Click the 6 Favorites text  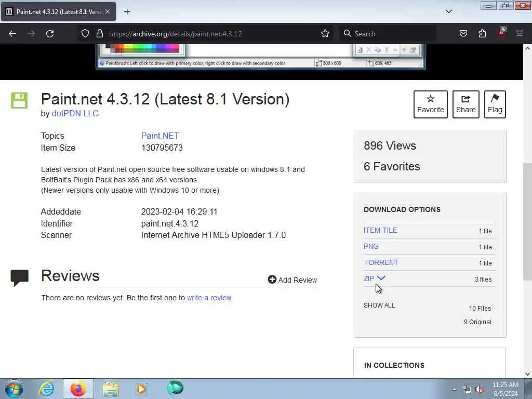(x=392, y=167)
